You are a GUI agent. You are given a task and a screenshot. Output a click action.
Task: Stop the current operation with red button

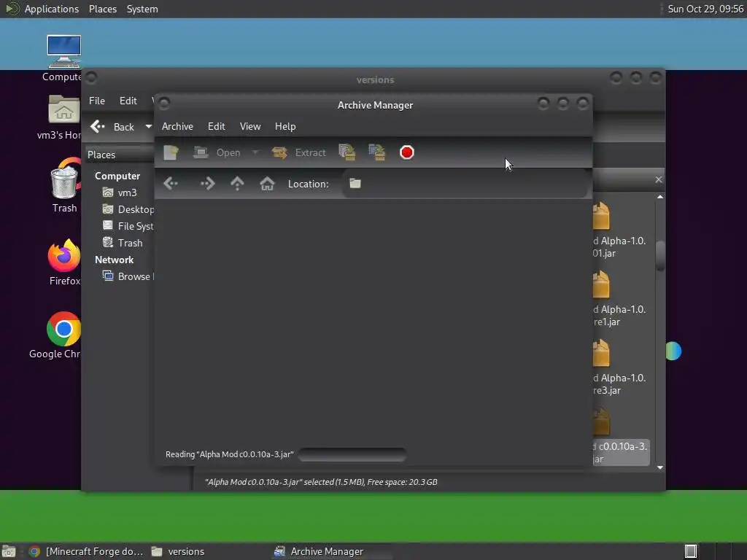(x=407, y=153)
